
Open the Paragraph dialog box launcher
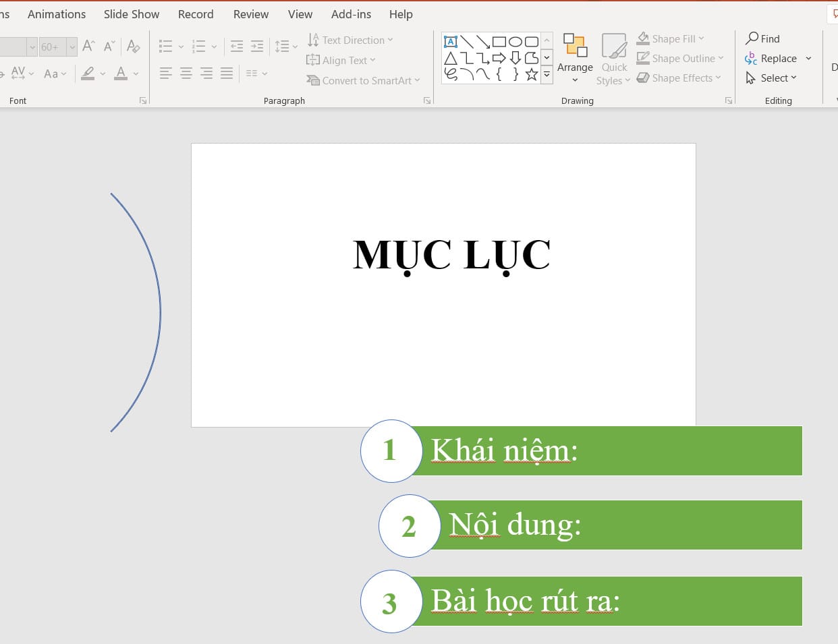427,100
